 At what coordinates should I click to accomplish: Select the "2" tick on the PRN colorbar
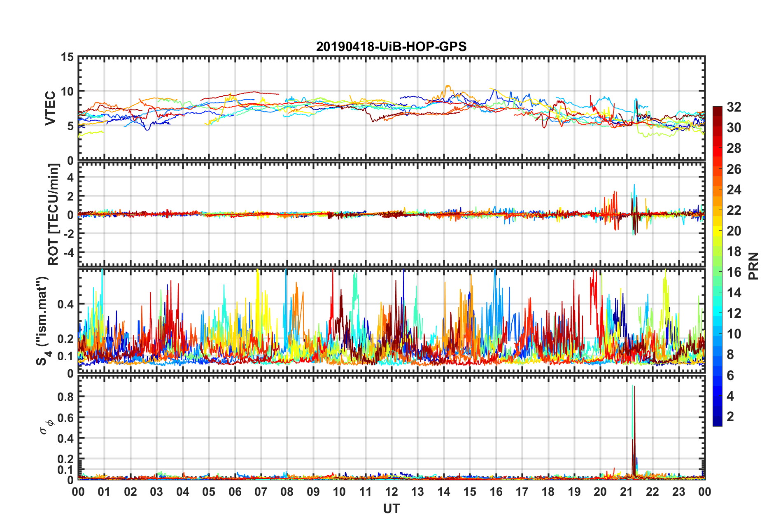click(730, 417)
